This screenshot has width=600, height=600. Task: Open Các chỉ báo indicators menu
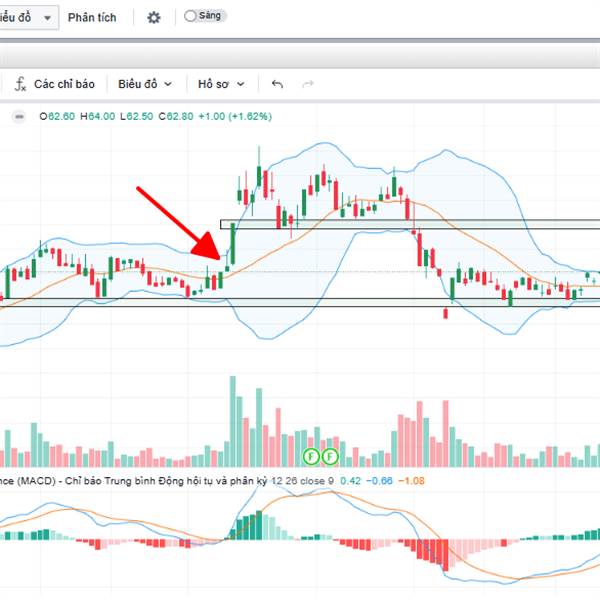coord(64,84)
